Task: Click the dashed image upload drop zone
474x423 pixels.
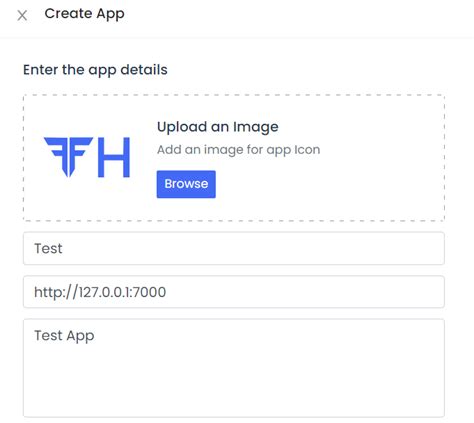Action: tap(234, 158)
